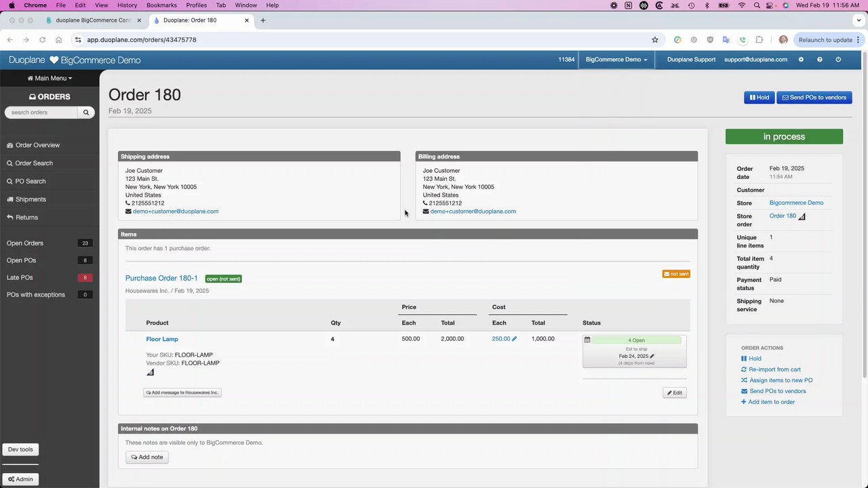The image size is (868, 488).
Task: Open the help question mark icon
Action: [x=819, y=60]
